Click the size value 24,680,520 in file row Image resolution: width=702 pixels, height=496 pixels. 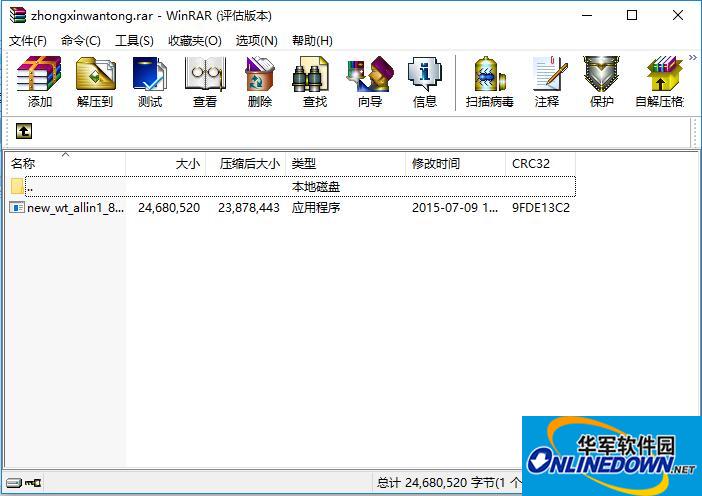[x=169, y=208]
